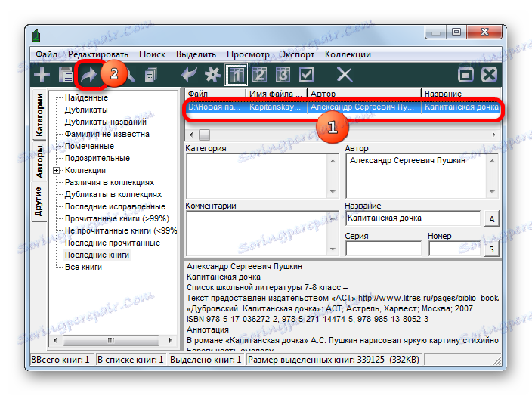
Task: Click the Категория box down scroll arrow
Action: click(x=332, y=192)
